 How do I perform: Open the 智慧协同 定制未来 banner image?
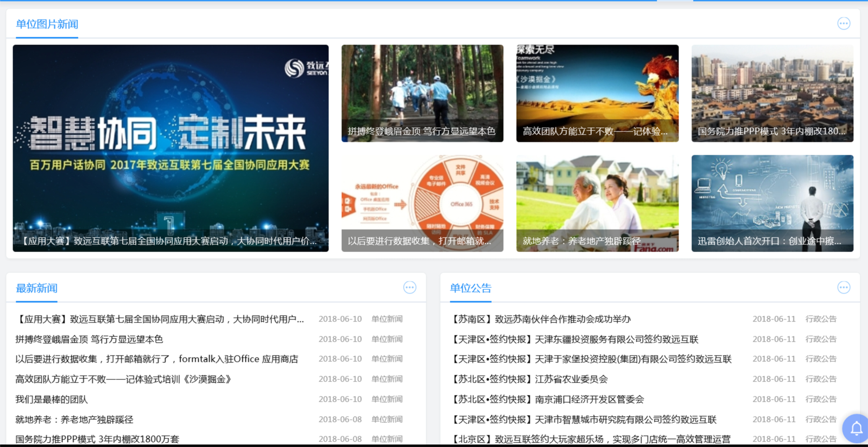tap(171, 148)
